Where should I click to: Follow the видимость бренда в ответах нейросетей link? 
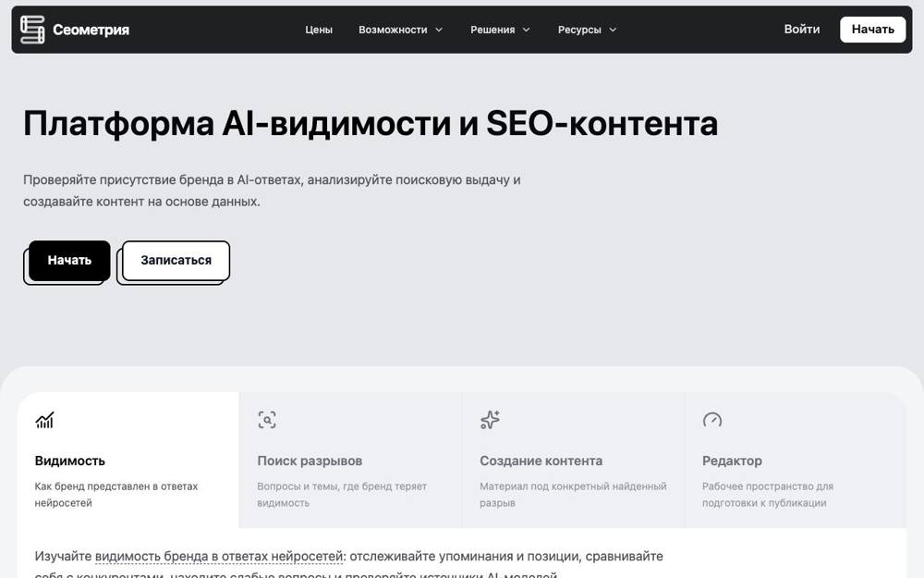click(219, 556)
